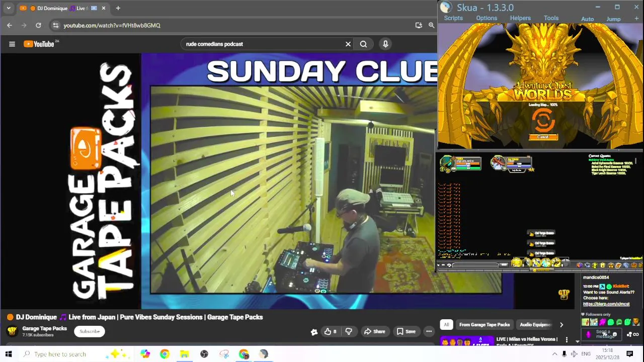Clear the YouTube search box text
Viewport: 644px width, 362px height.
coord(348,44)
